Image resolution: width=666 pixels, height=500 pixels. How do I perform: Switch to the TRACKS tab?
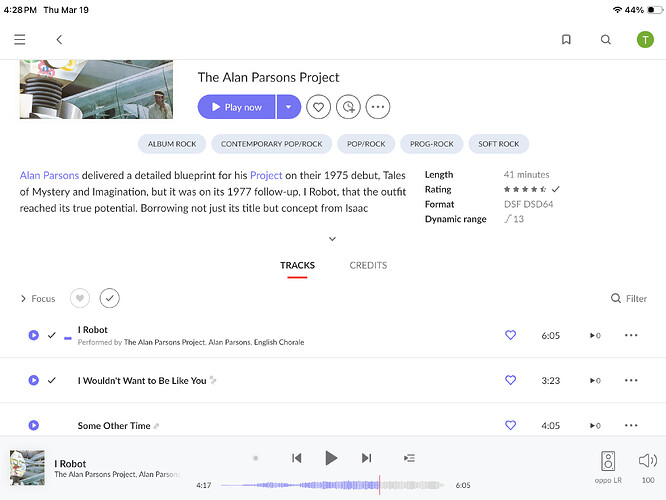pos(297,266)
